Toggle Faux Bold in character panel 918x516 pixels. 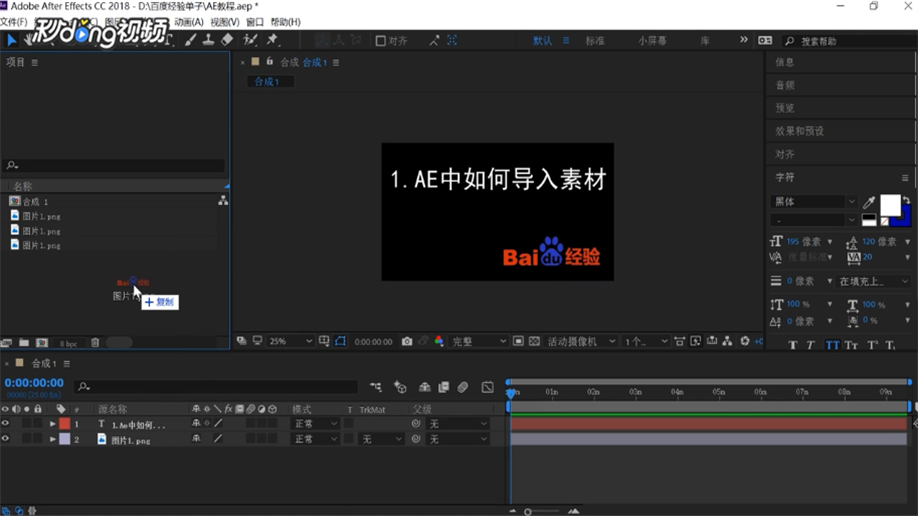pos(792,345)
